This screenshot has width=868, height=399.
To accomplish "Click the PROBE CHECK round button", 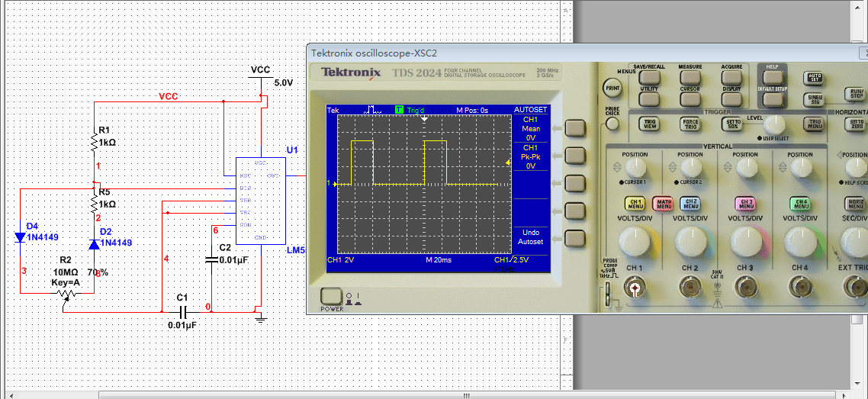I will coord(612,124).
